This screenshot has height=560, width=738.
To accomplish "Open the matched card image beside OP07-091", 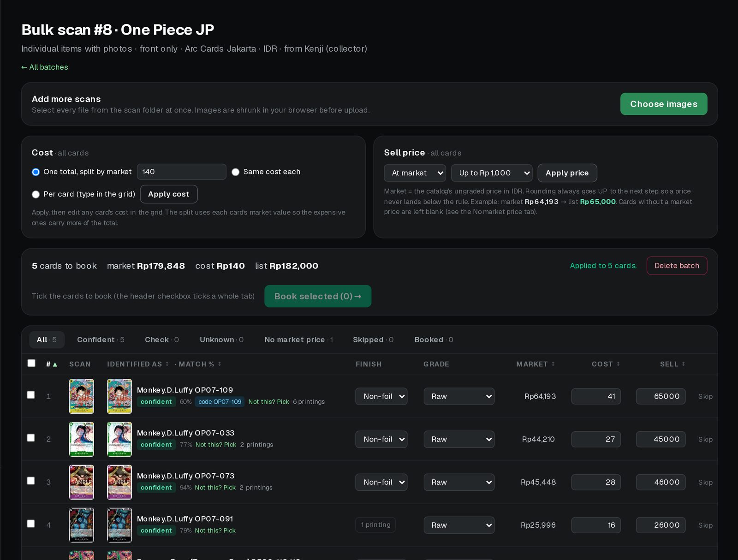I will pos(119,525).
